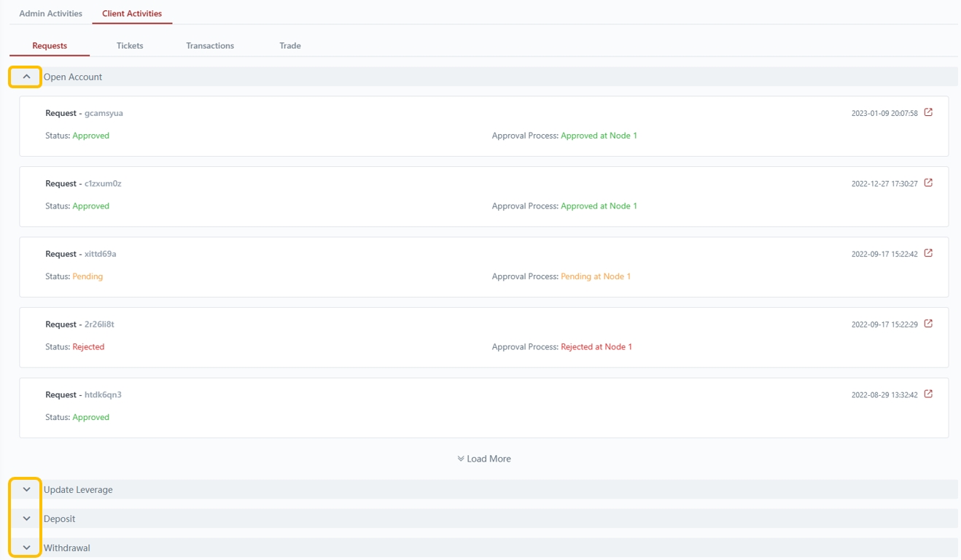Collapse the Open Account section
961x560 pixels.
(x=26, y=77)
